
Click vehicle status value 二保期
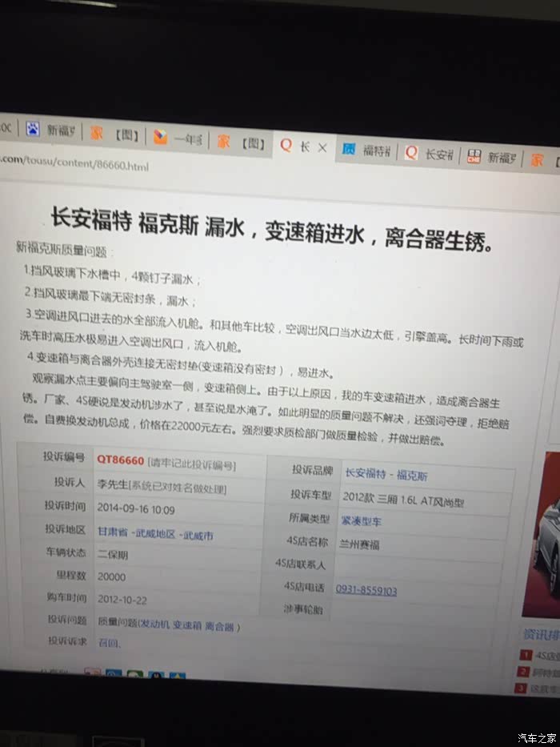click(x=112, y=555)
